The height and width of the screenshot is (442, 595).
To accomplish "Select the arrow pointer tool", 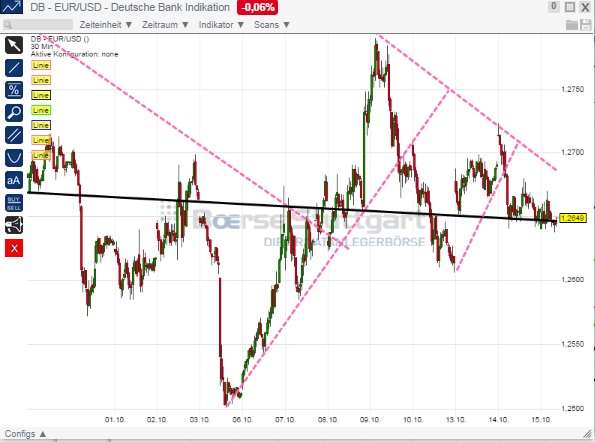I will pyautogui.click(x=14, y=45).
